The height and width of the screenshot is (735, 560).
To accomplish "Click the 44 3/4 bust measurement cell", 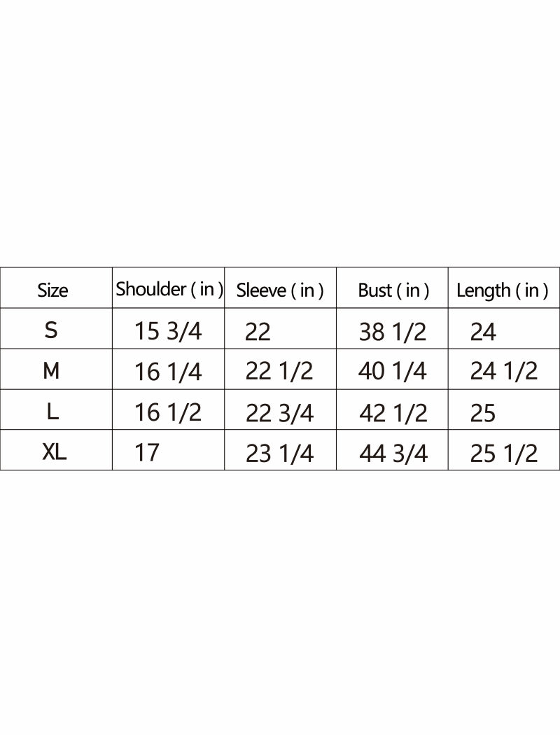I will tap(393, 454).
